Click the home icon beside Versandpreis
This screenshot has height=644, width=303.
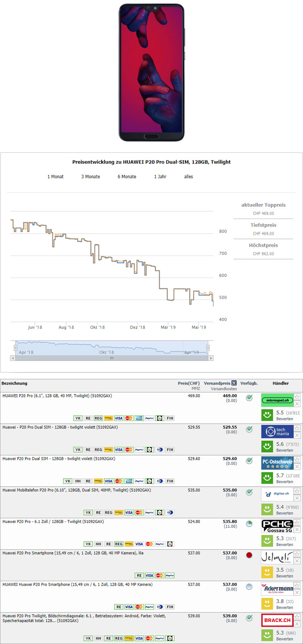(x=234, y=383)
